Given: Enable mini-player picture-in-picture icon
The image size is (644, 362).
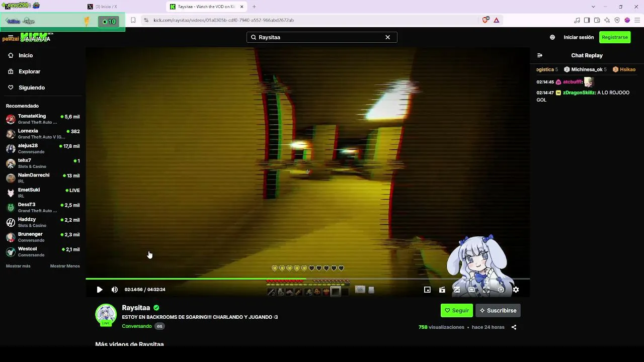Looking at the screenshot, I should pyautogui.click(x=427, y=290).
